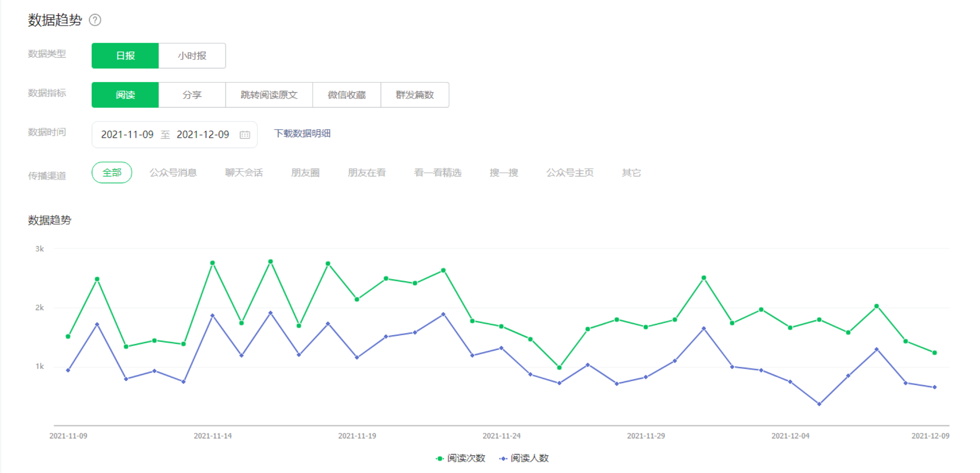Choose the 微信收藏 metric tab
The image size is (980, 473).
point(347,95)
